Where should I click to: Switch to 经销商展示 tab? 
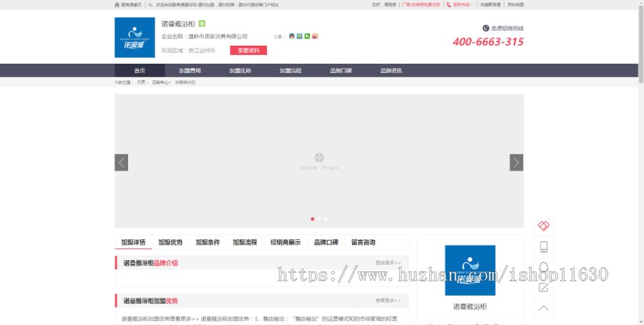point(286,243)
